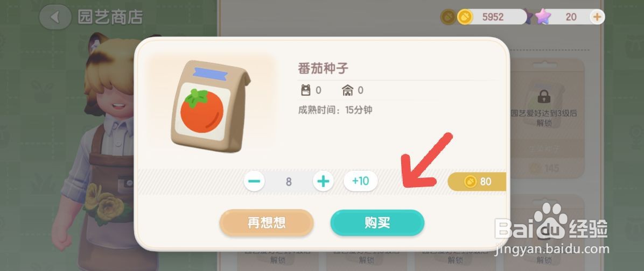Tap the locked seed item padlock
The image size is (644, 271).
544,97
